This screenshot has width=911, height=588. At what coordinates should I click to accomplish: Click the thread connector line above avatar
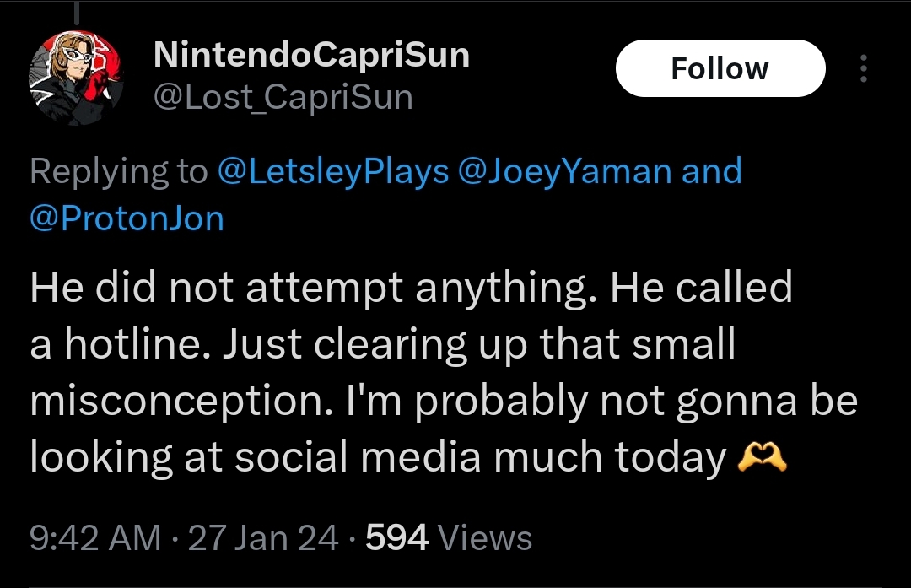[x=76, y=13]
